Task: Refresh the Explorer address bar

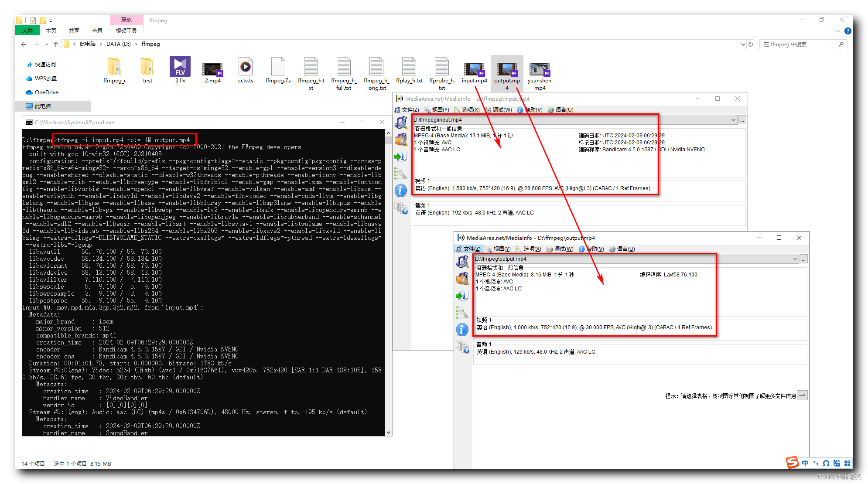Action: (x=751, y=44)
